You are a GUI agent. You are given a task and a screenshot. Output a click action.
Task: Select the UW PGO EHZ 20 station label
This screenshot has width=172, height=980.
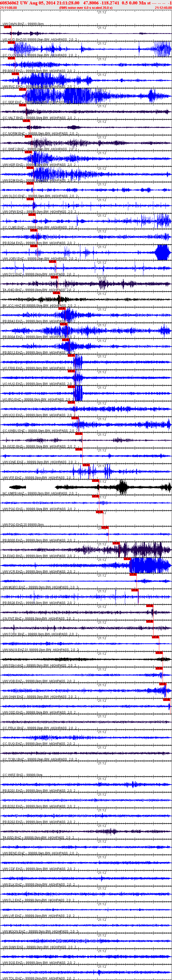point(23,525)
